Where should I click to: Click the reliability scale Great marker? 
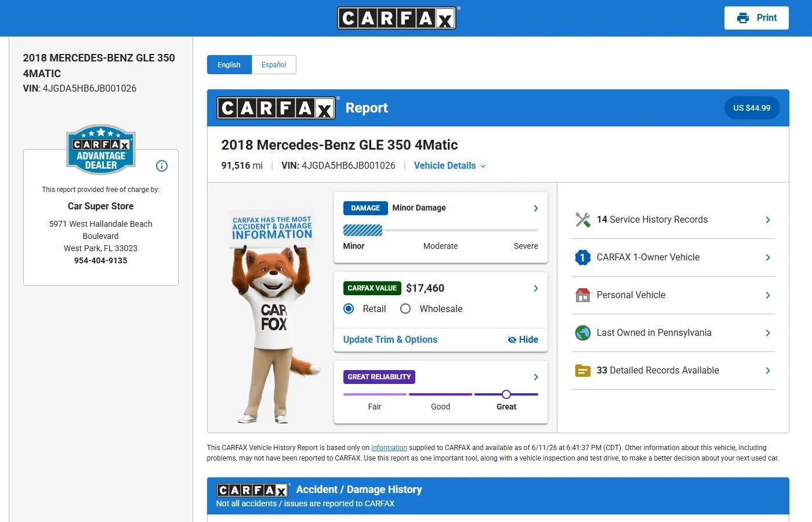point(506,394)
